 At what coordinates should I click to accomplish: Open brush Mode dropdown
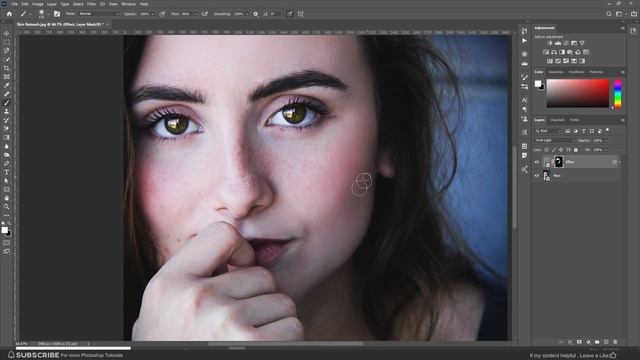point(98,14)
